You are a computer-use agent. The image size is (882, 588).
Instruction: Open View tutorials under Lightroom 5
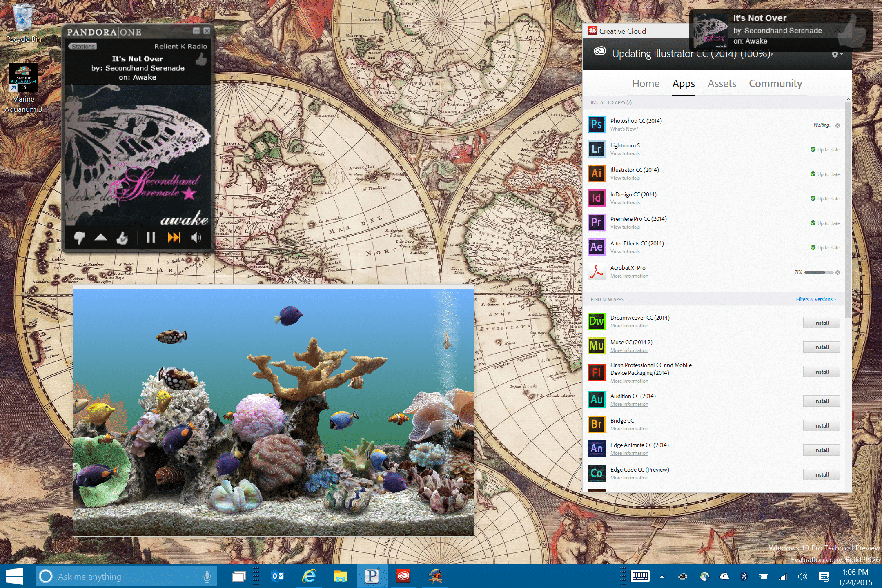click(625, 154)
